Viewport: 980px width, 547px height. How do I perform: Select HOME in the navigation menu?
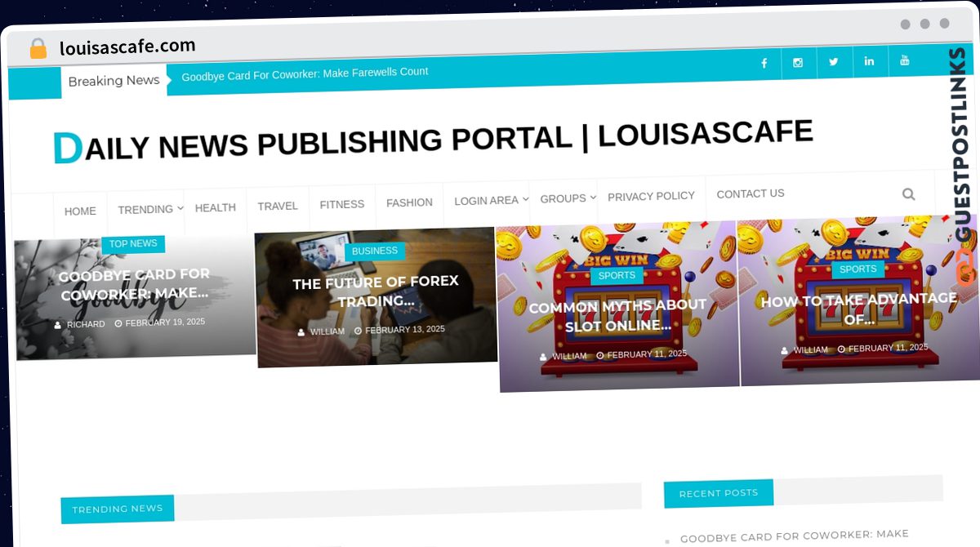(x=80, y=211)
